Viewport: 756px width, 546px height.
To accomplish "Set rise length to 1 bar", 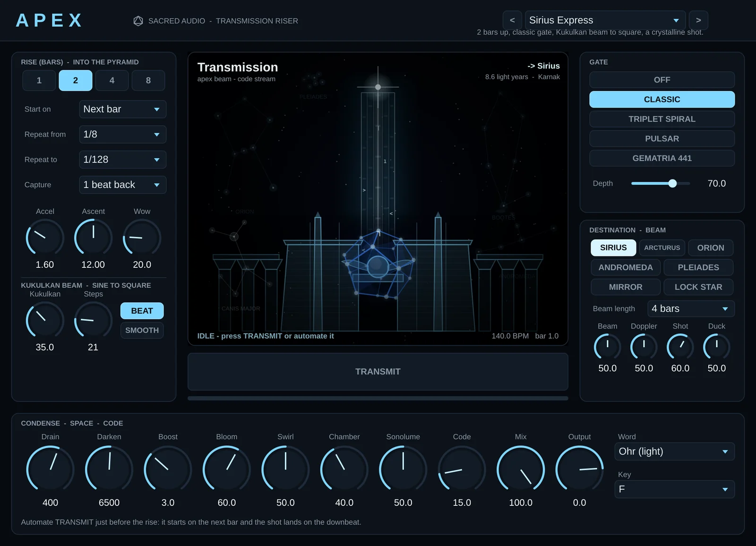I will [x=39, y=80].
